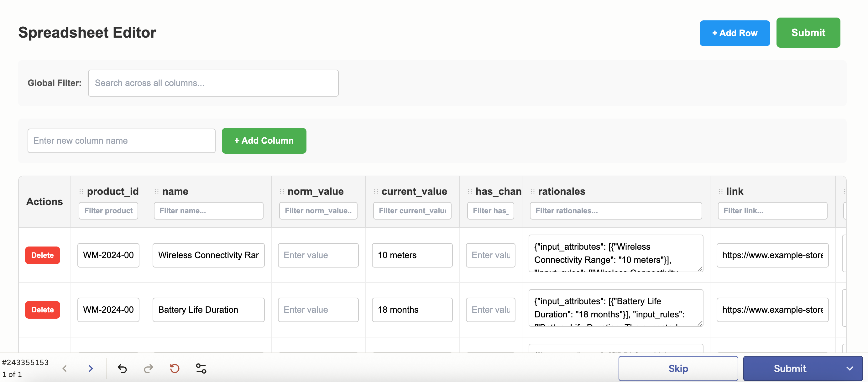Redo the last change
The image size is (868, 382).
[x=148, y=368]
